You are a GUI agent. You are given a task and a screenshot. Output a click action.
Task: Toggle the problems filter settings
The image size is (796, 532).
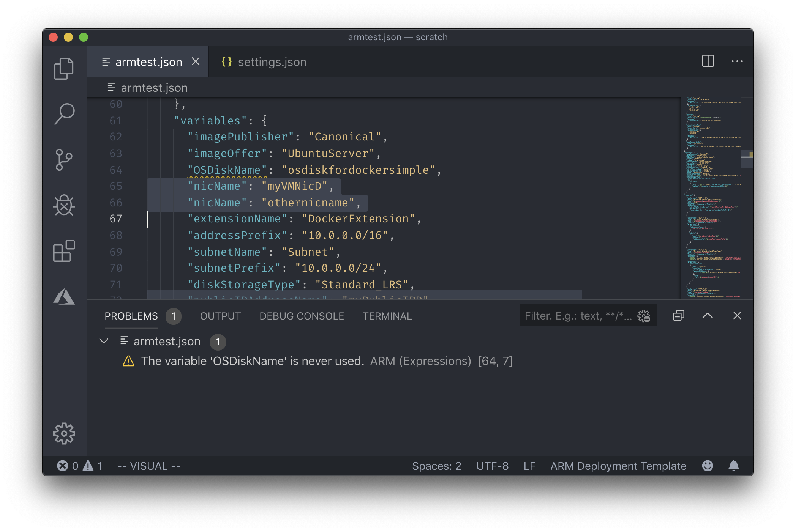click(644, 315)
